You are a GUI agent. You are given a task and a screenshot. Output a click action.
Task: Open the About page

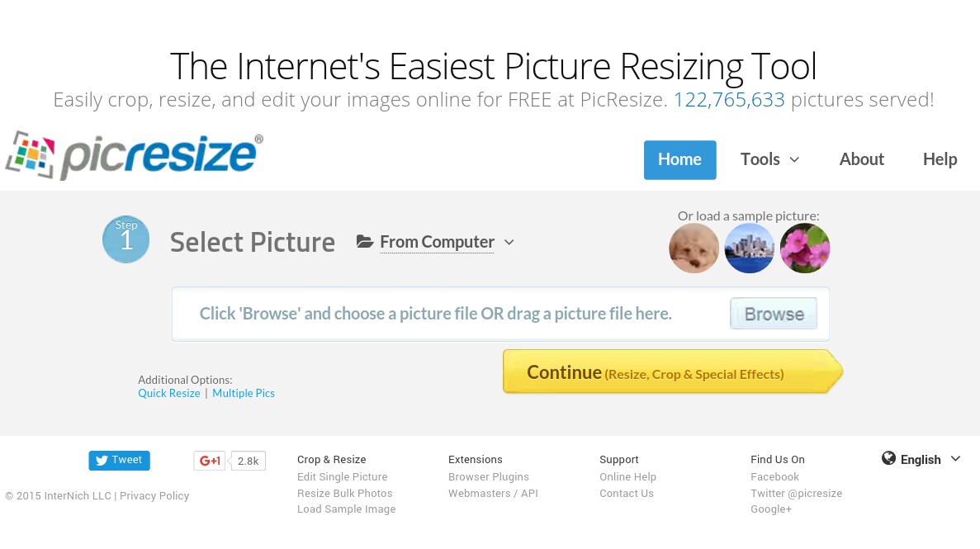pos(862,159)
